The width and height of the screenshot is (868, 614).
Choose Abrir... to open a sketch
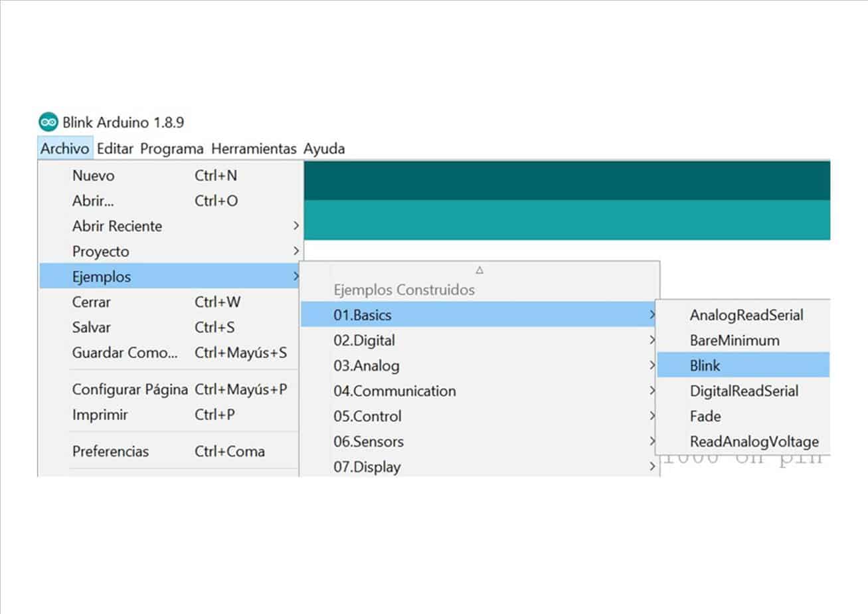pyautogui.click(x=93, y=201)
